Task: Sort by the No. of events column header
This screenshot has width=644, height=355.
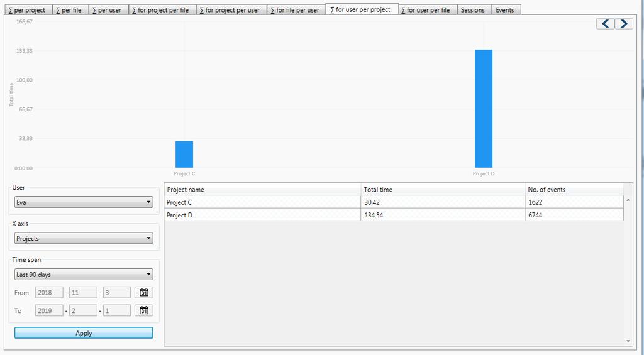Action: coord(574,189)
